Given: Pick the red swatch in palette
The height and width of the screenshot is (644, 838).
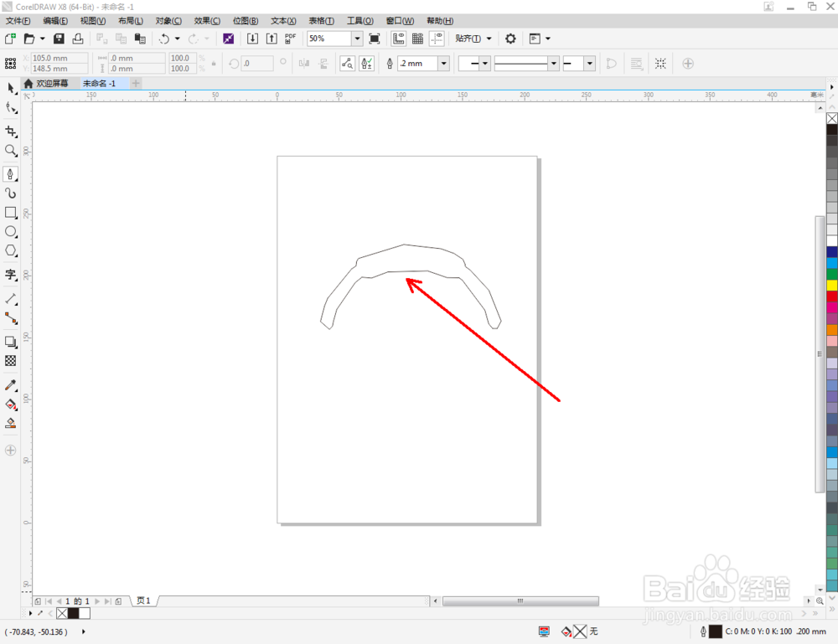Looking at the screenshot, I should point(832,296).
